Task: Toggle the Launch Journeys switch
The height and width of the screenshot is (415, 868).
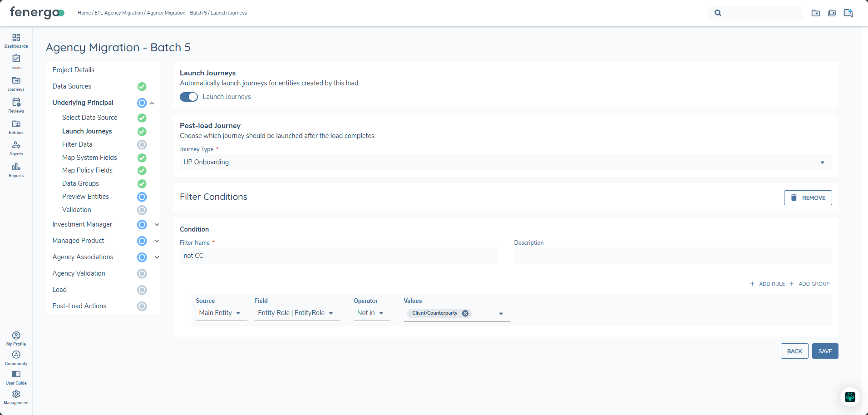Action: [189, 97]
